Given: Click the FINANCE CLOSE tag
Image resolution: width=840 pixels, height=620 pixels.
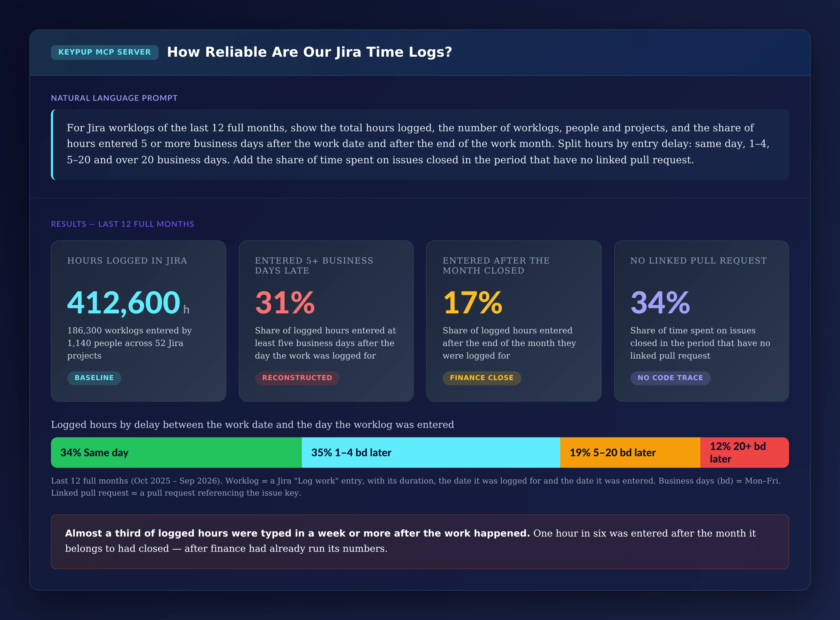Looking at the screenshot, I should [481, 378].
